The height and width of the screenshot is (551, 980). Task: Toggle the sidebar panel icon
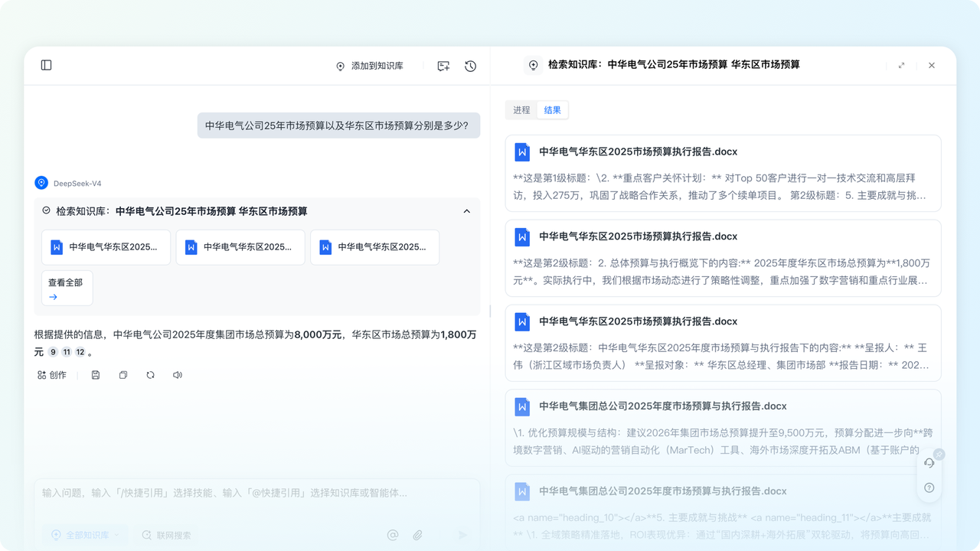(46, 65)
